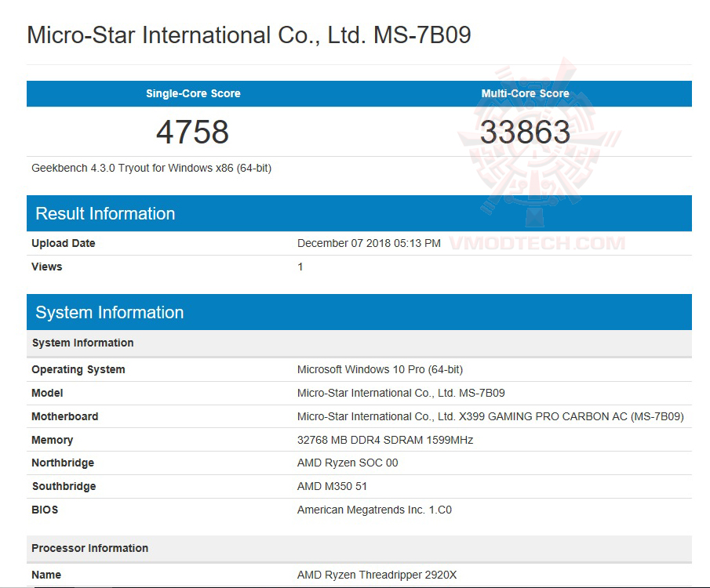
Task: Click the Views count value '1'
Action: pos(300,267)
